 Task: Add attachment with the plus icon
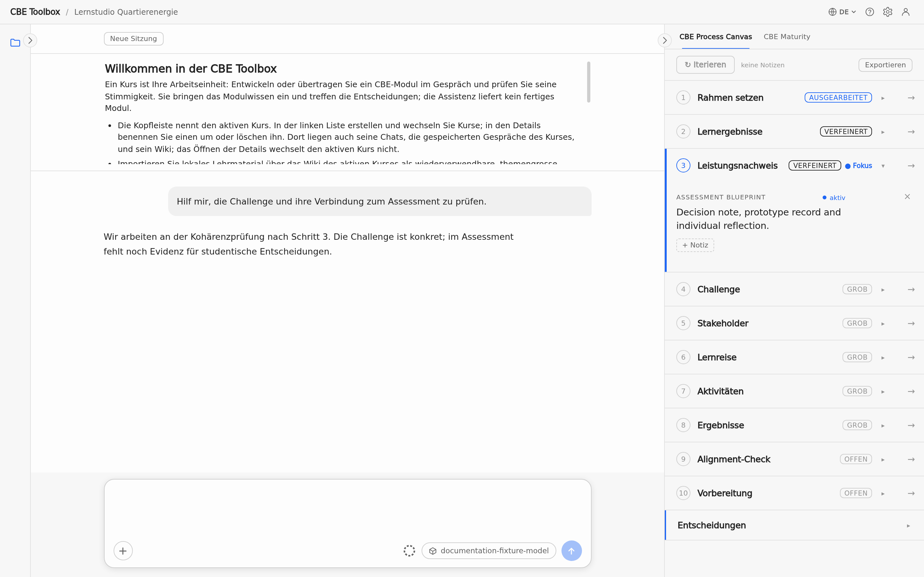click(x=123, y=551)
